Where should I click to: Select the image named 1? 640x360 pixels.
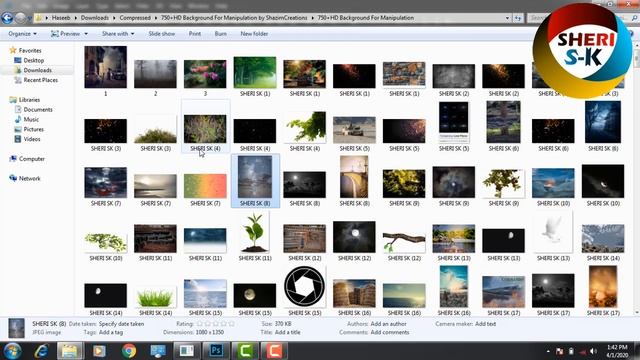[105, 67]
